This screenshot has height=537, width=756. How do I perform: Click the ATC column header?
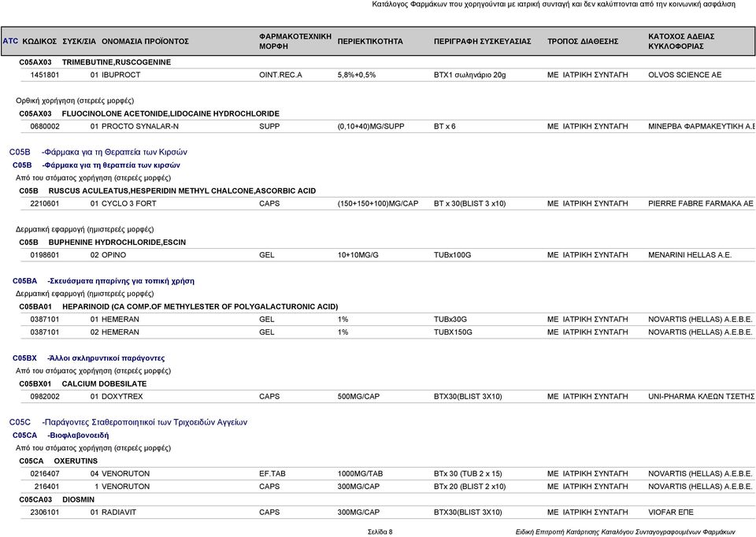pyautogui.click(x=10, y=41)
